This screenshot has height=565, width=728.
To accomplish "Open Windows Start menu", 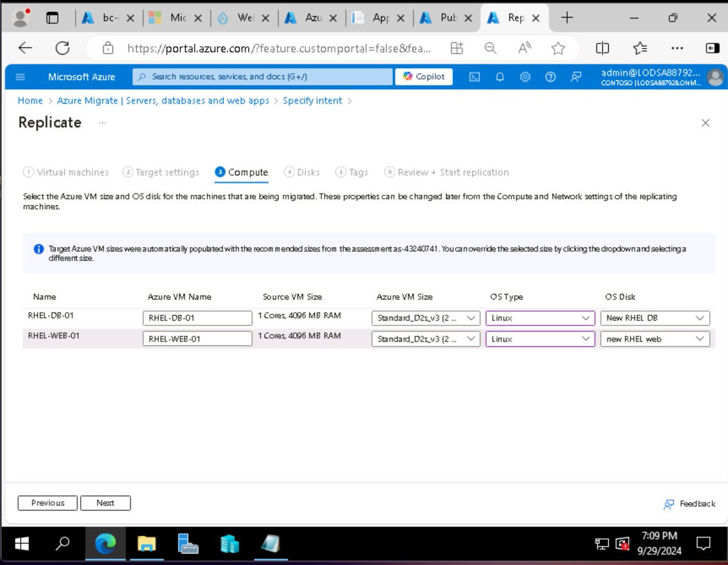I will click(x=22, y=544).
